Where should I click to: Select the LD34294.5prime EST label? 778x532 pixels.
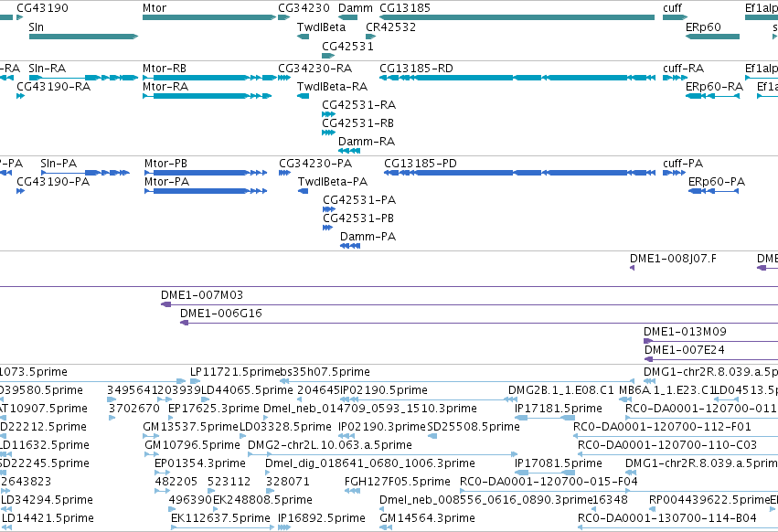pos(47,500)
